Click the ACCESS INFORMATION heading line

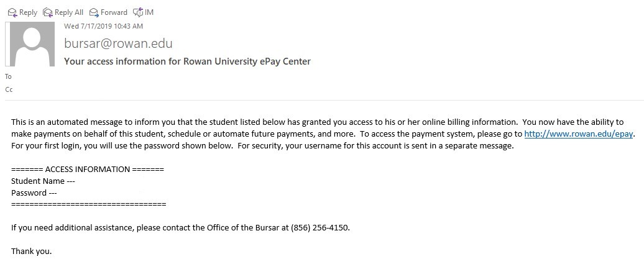[x=87, y=170]
